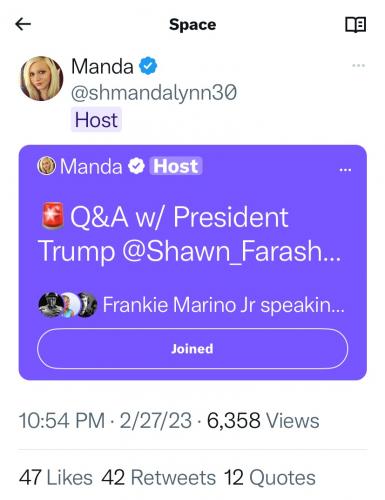Click the red siren emoji in Space title

pyautogui.click(x=52, y=216)
